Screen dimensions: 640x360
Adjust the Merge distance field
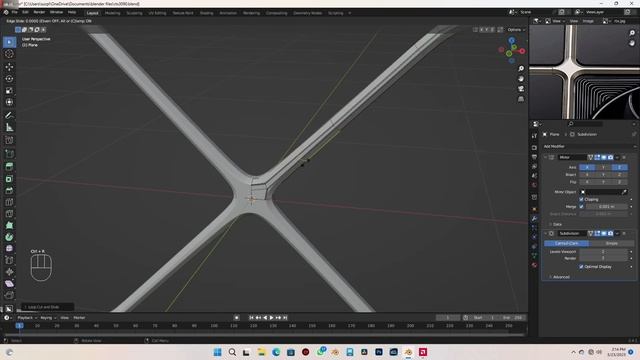point(607,207)
